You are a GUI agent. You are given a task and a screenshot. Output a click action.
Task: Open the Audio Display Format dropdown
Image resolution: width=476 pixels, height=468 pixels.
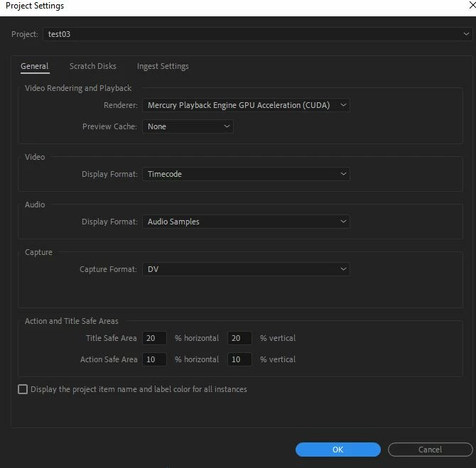point(246,222)
